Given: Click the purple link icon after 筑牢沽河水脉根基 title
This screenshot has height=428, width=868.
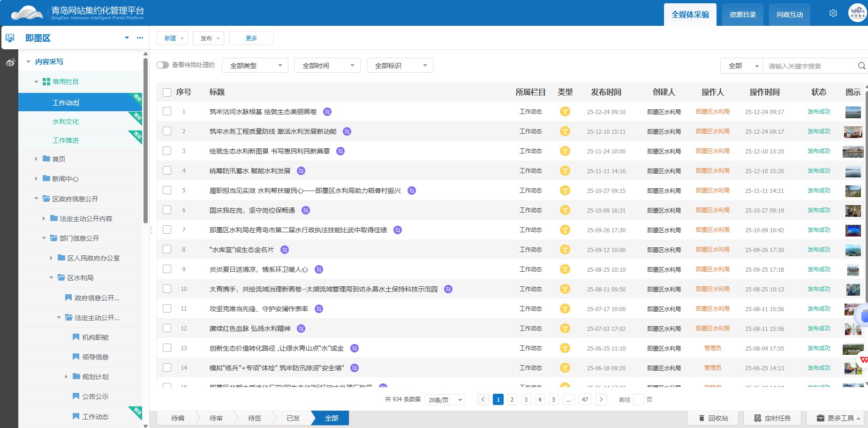Looking at the screenshot, I should point(327,112).
